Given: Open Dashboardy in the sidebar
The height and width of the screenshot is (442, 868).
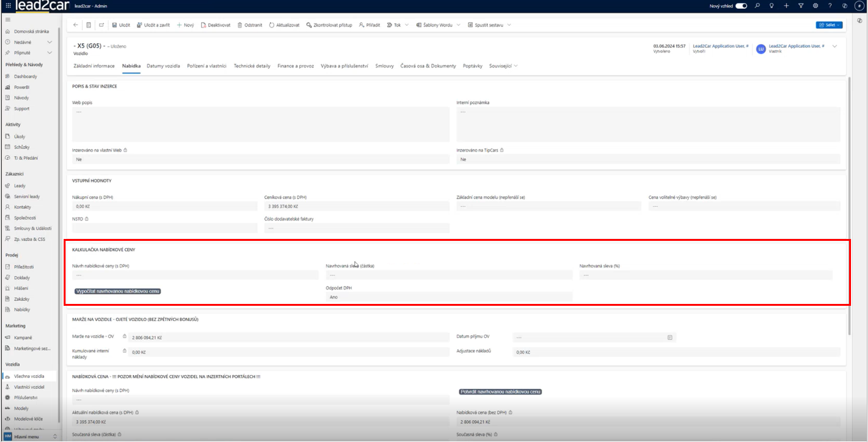Looking at the screenshot, I should [x=26, y=76].
